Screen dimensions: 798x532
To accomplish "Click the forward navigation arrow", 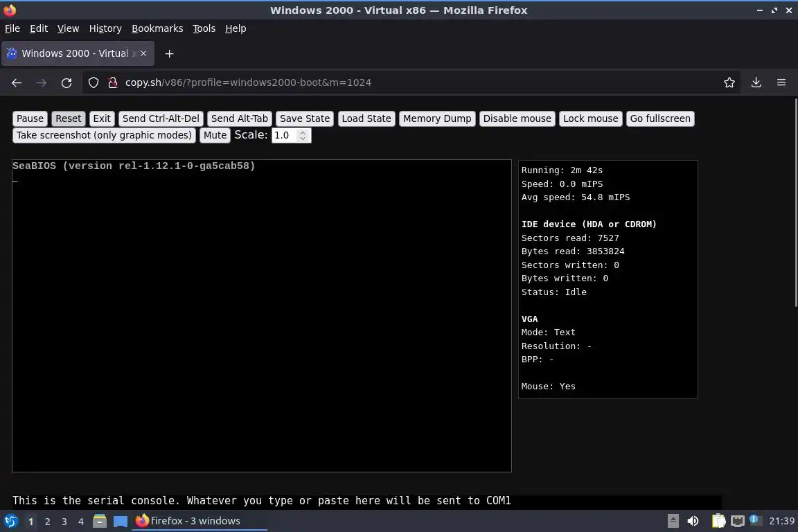I will [42, 82].
